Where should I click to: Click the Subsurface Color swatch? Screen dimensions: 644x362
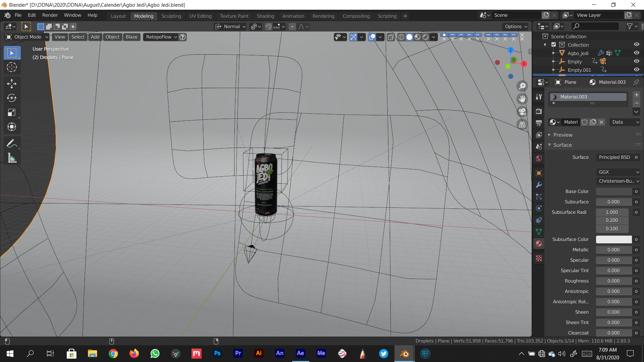(x=613, y=239)
